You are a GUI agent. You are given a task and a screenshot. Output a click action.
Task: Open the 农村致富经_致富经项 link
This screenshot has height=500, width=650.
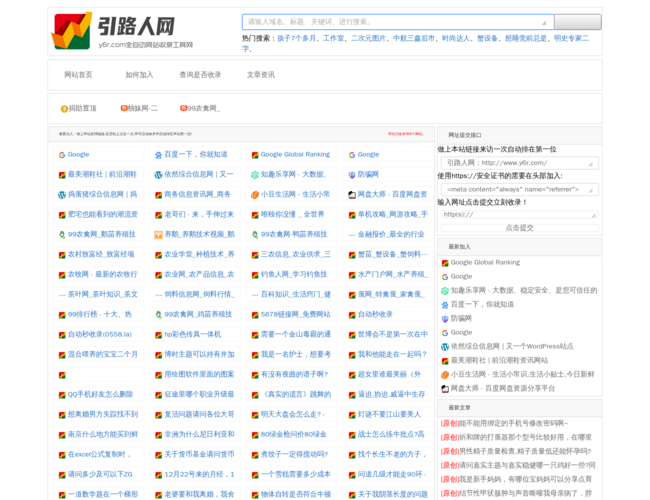[x=101, y=254]
